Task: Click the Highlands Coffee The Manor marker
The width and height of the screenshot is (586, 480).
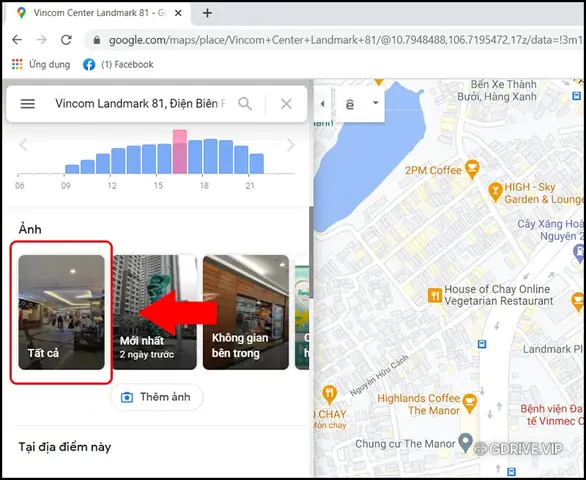Action: pos(470,403)
